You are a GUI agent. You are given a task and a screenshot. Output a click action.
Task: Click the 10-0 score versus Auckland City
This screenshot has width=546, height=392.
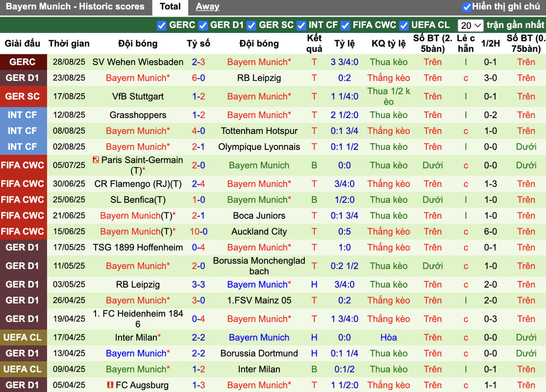199,231
